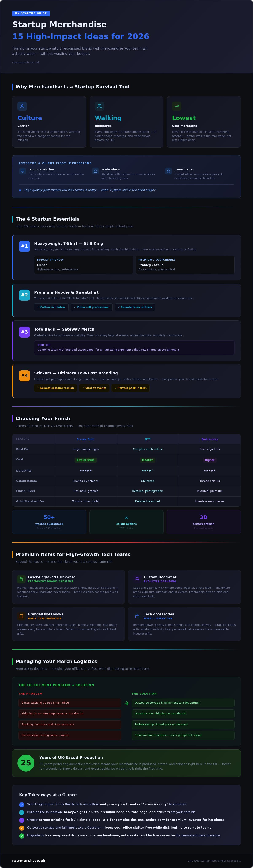Image resolution: width=253 pixels, height=868 pixels.
Task: Click the Tech Accessories briefcase icon
Action: click(137, 616)
